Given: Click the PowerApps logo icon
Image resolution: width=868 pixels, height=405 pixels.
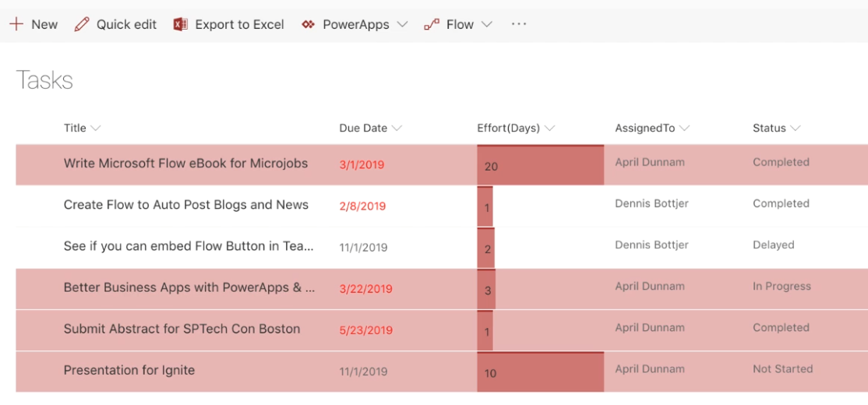Looking at the screenshot, I should coord(309,24).
